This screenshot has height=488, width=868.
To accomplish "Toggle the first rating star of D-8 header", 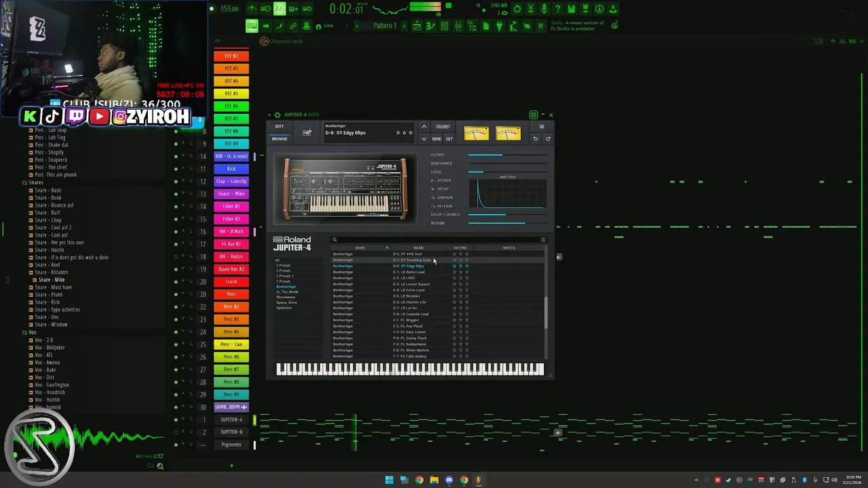I will 397,133.
